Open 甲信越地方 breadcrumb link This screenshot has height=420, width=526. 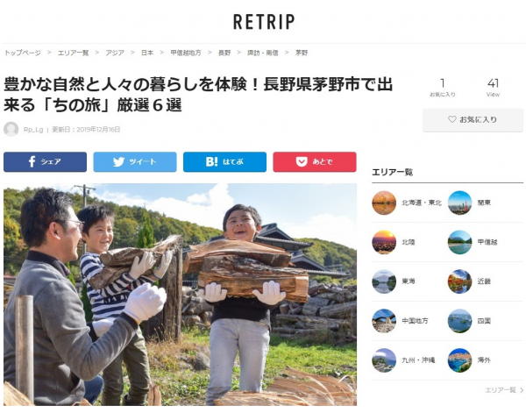[x=186, y=53]
